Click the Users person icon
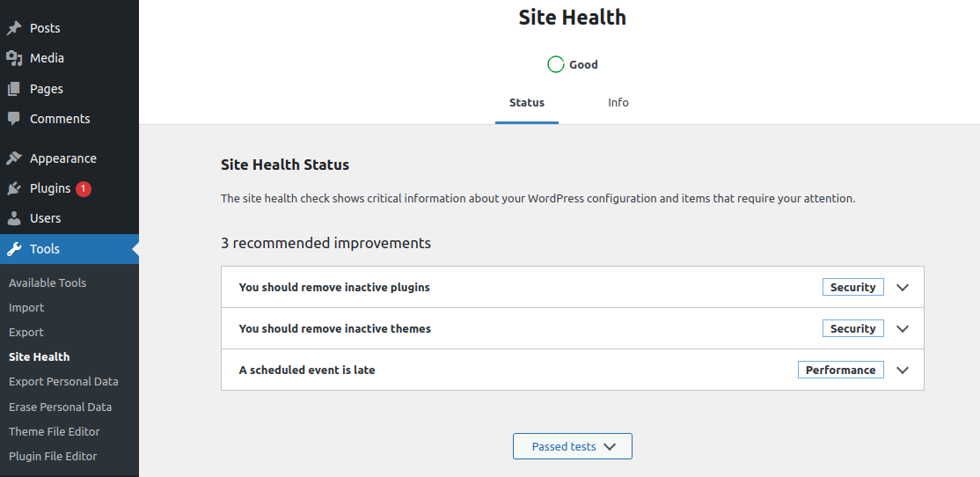Screen dimensions: 980x477 (x=14, y=218)
